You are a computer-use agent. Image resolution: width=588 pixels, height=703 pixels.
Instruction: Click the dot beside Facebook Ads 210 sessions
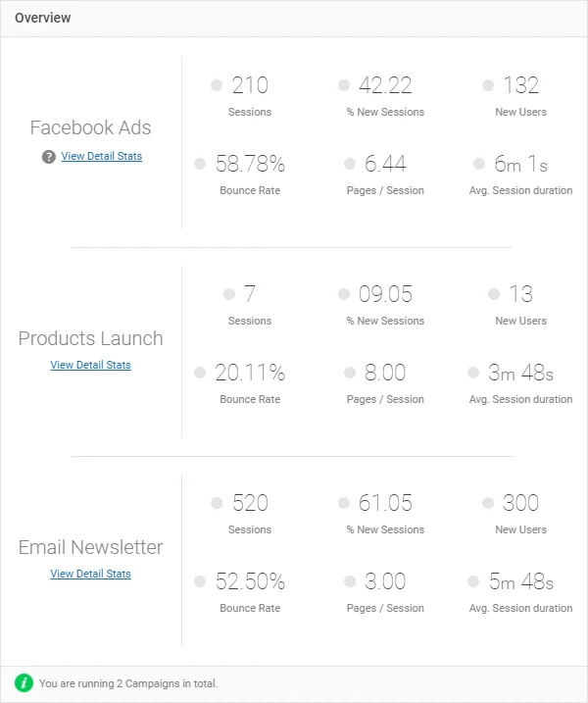[x=217, y=85]
